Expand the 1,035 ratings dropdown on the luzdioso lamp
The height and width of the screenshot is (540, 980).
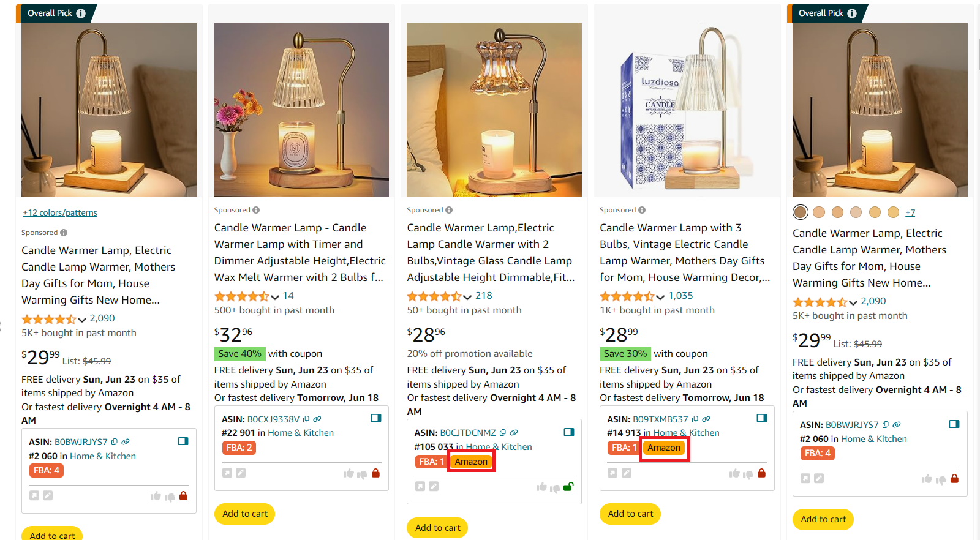(x=661, y=296)
